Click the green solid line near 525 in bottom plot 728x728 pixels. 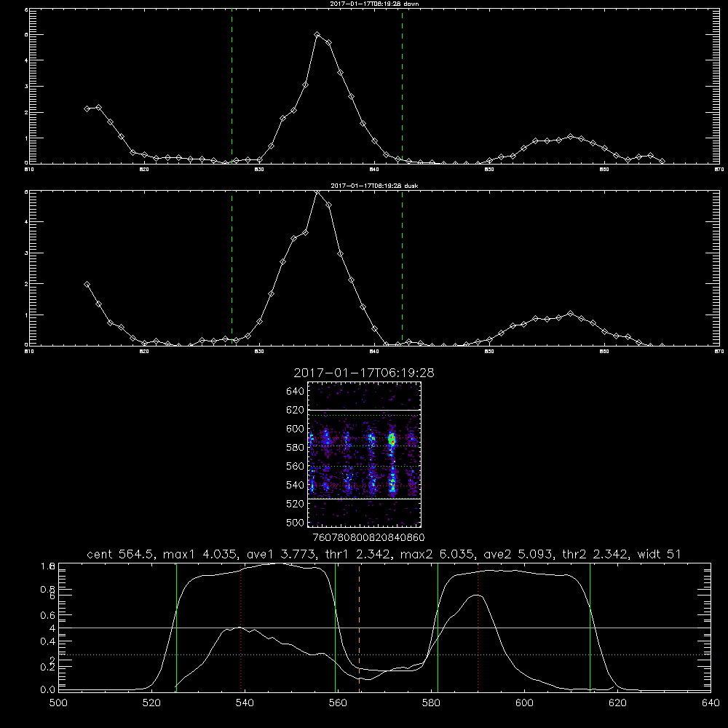[176, 628]
